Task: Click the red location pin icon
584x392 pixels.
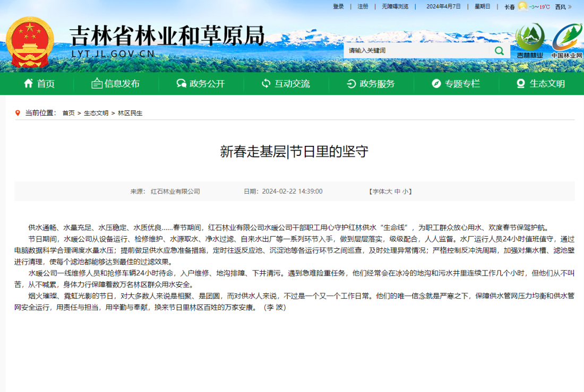Action: 19,113
